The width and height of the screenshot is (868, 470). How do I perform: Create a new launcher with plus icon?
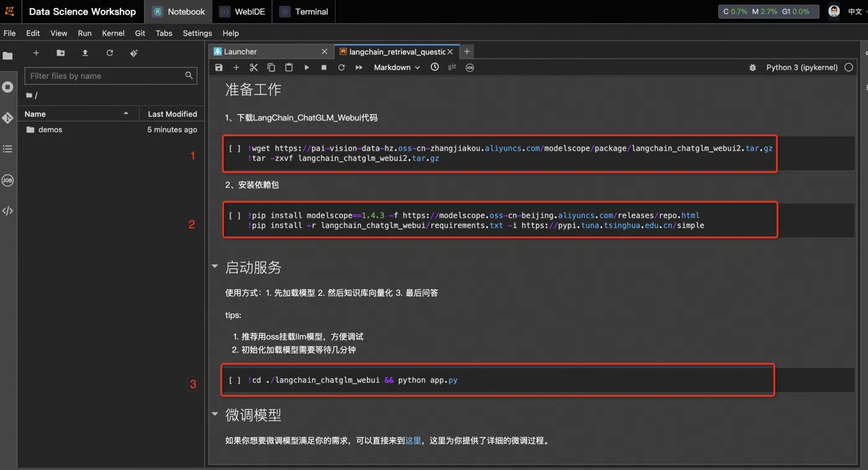(x=36, y=53)
